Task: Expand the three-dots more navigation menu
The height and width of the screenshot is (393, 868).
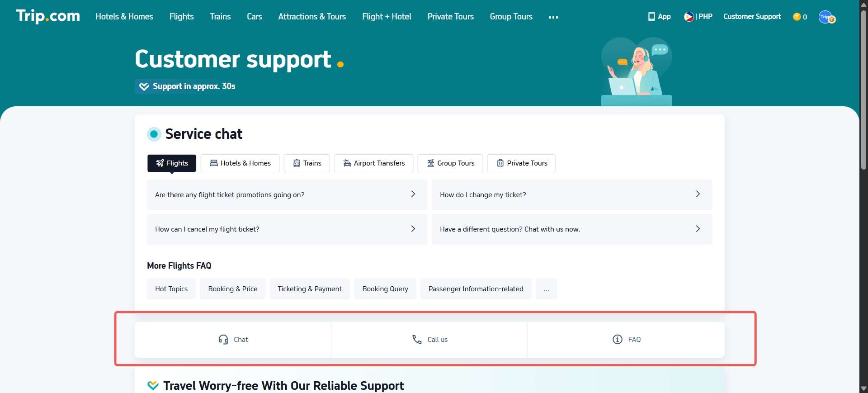Action: [x=553, y=17]
